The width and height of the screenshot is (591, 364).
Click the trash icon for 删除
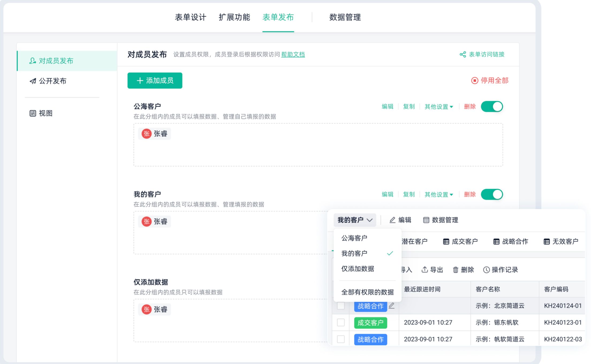[x=455, y=270]
